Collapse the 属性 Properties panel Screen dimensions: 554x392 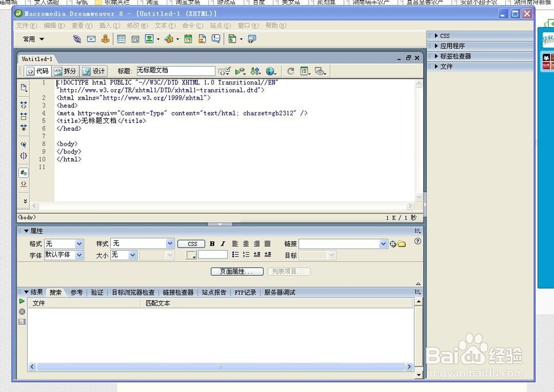coord(27,231)
